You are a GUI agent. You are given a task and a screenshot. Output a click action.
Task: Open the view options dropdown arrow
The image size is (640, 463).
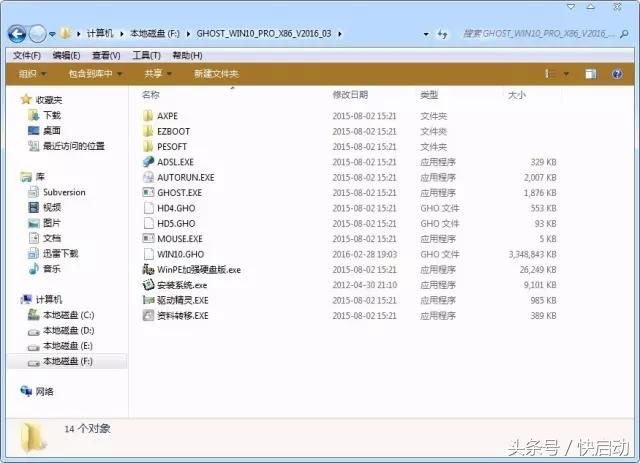(x=567, y=74)
